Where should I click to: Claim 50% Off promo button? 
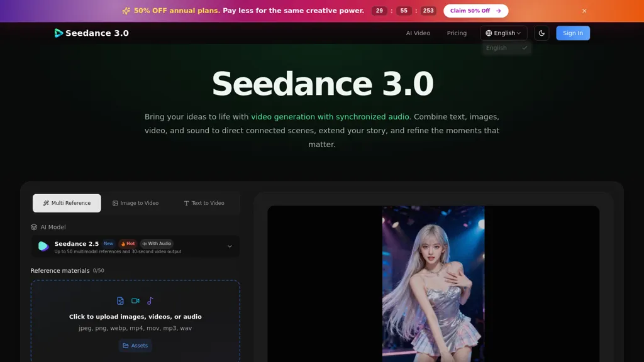point(475,11)
